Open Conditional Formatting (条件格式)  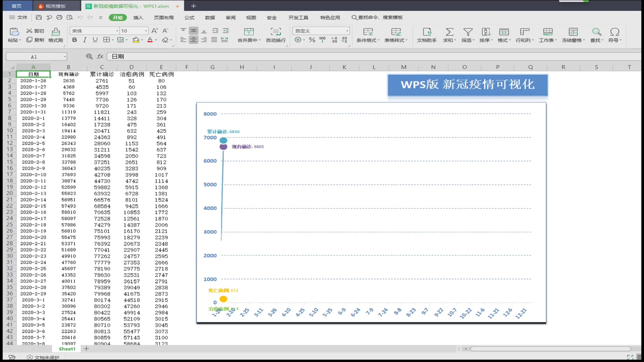point(368,35)
